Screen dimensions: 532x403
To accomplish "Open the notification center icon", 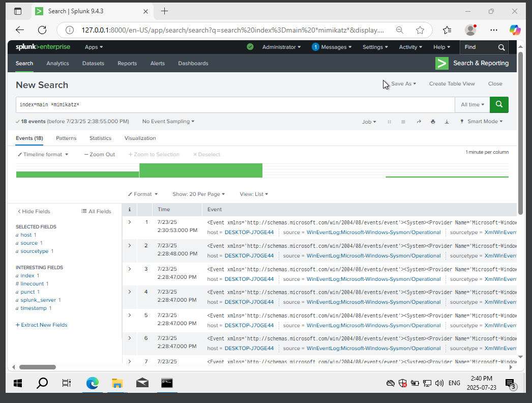I will coord(511,384).
